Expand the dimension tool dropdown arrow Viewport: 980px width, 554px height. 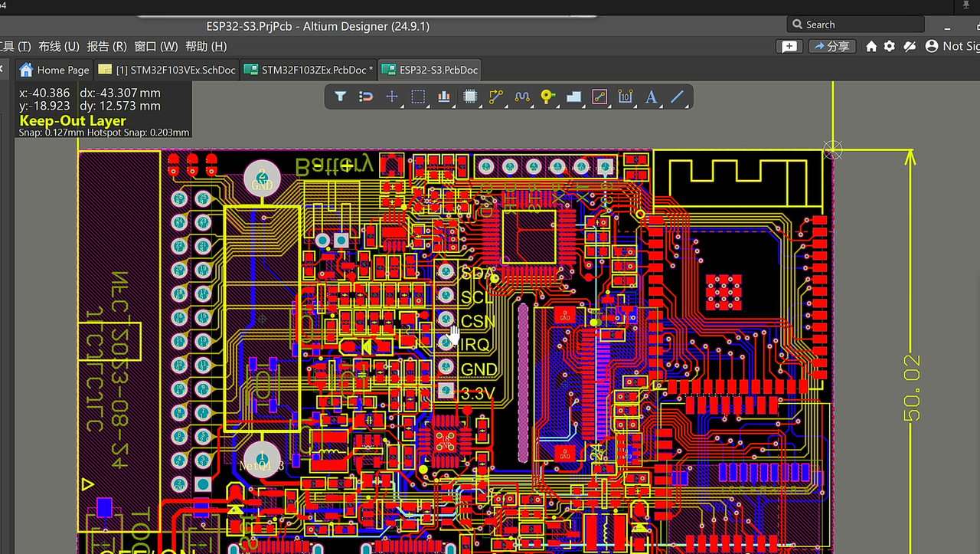pos(635,105)
